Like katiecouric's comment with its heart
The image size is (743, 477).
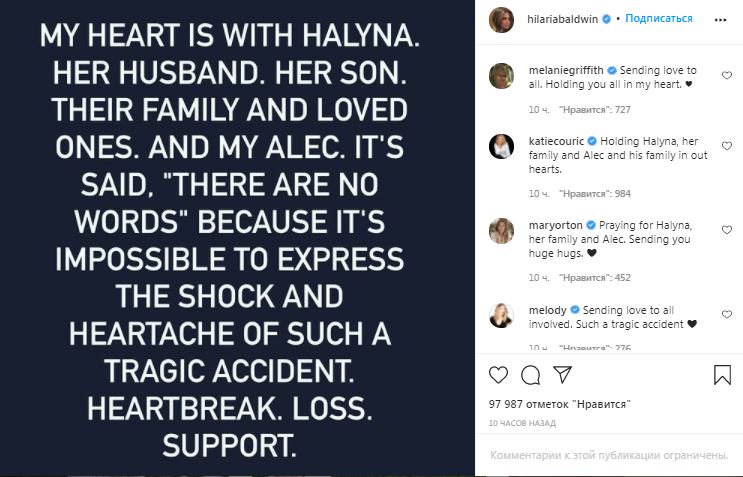coord(726,146)
